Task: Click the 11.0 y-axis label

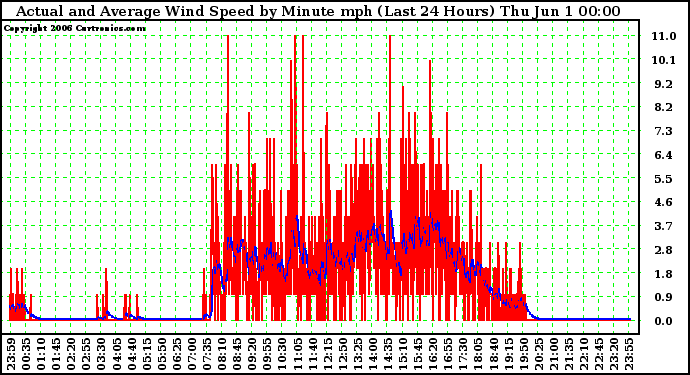Action: click(x=664, y=36)
